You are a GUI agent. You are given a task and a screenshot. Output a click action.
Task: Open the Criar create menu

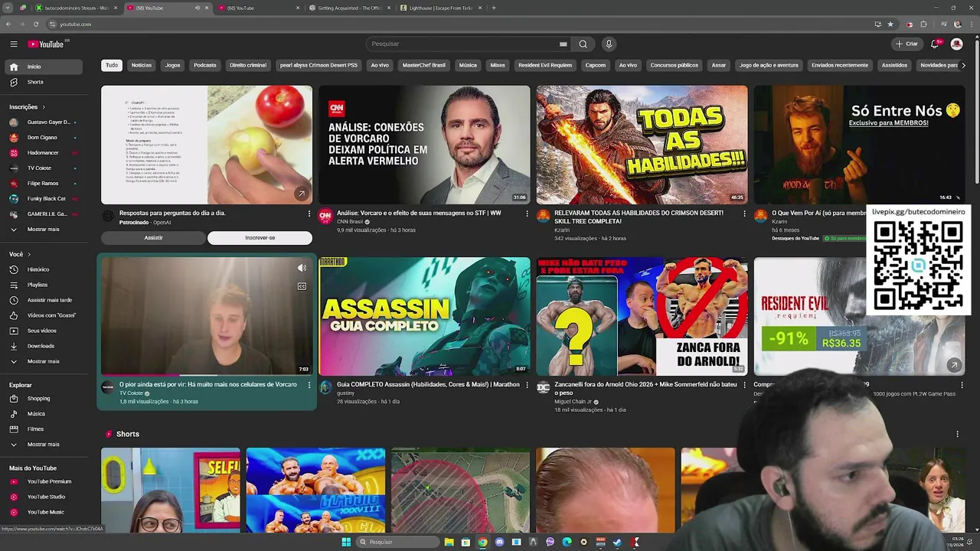click(x=906, y=44)
